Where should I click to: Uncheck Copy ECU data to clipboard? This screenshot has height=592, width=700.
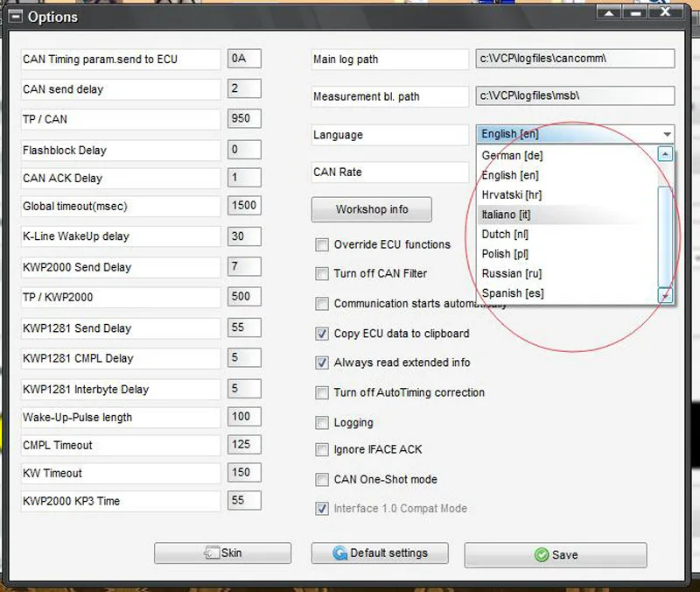[x=321, y=334]
